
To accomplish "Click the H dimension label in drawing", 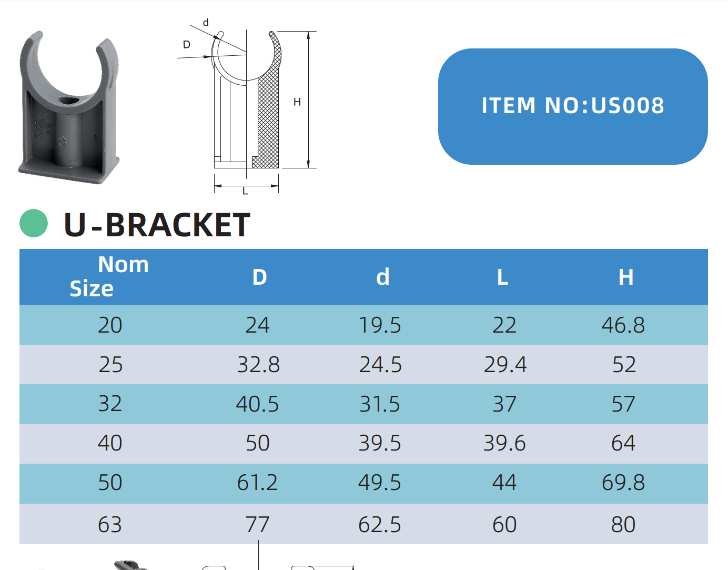I will tap(297, 102).
